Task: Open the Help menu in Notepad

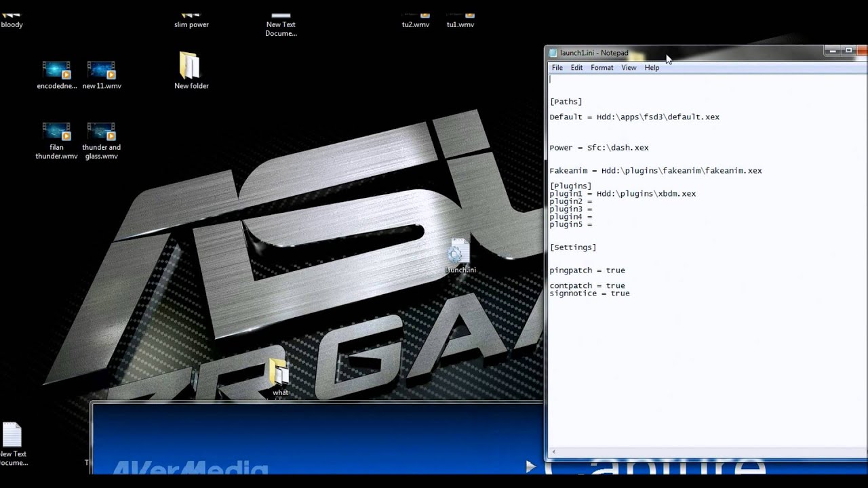Action: (x=652, y=68)
